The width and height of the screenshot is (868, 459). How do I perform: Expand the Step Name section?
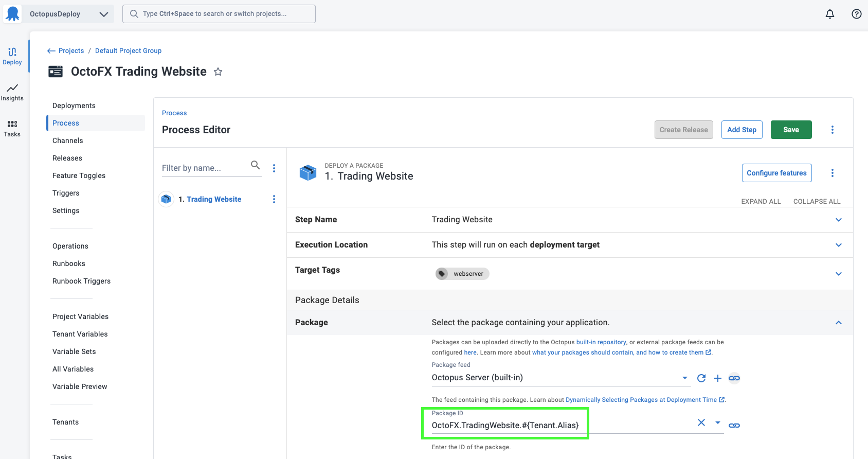tap(839, 220)
